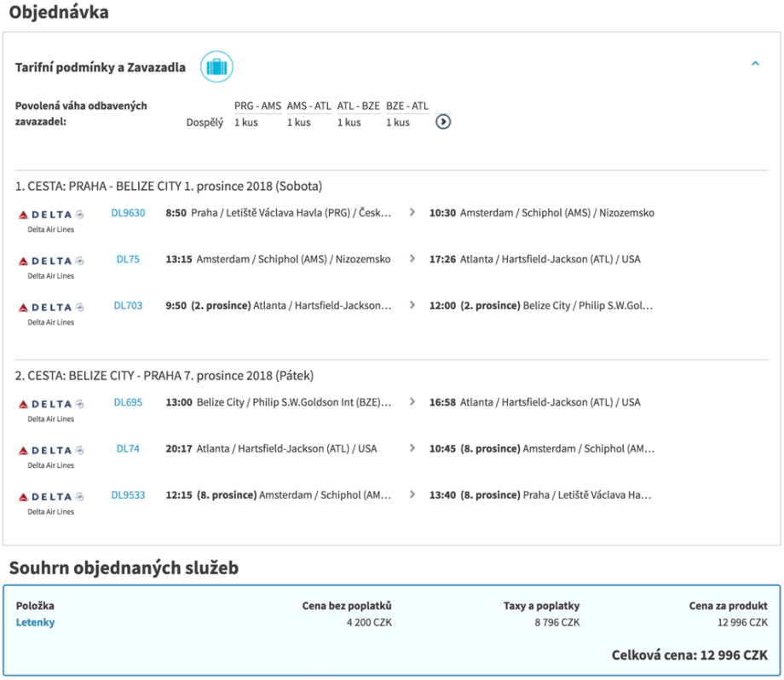
Task: Open flight DL703 details link
Action: pos(128,306)
